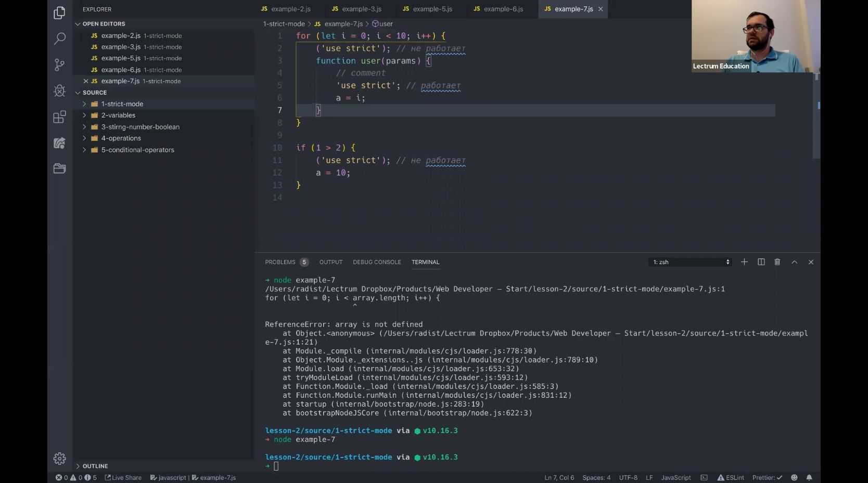Image resolution: width=868 pixels, height=483 pixels.
Task: Click the javascript scope status item
Action: 168,477
